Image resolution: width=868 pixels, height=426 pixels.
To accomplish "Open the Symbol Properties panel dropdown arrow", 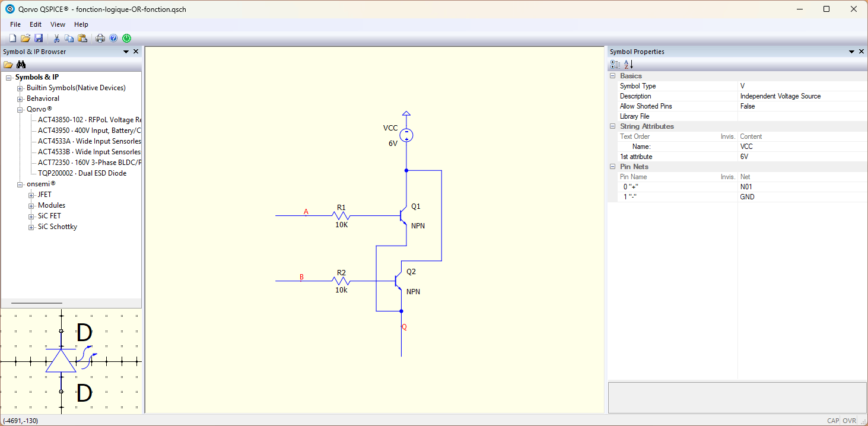I will (851, 52).
